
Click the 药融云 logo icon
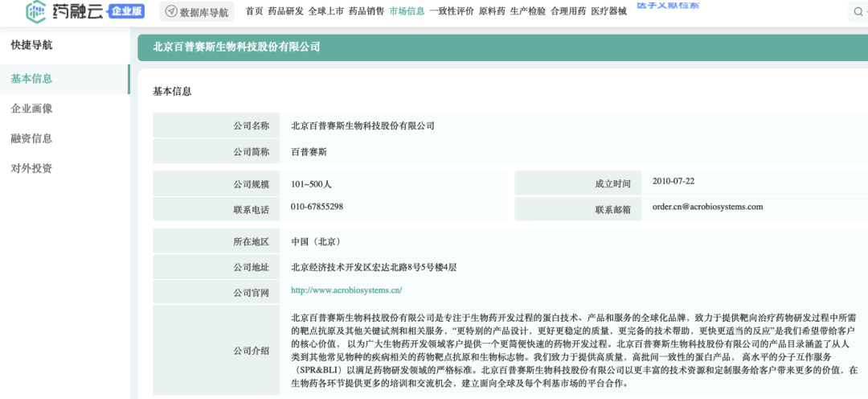tap(36, 11)
